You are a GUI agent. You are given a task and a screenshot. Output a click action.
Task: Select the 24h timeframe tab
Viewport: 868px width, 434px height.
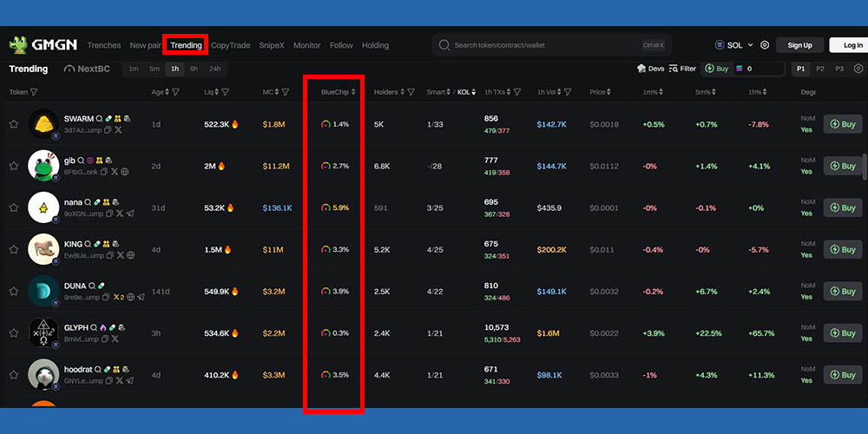pos(214,69)
